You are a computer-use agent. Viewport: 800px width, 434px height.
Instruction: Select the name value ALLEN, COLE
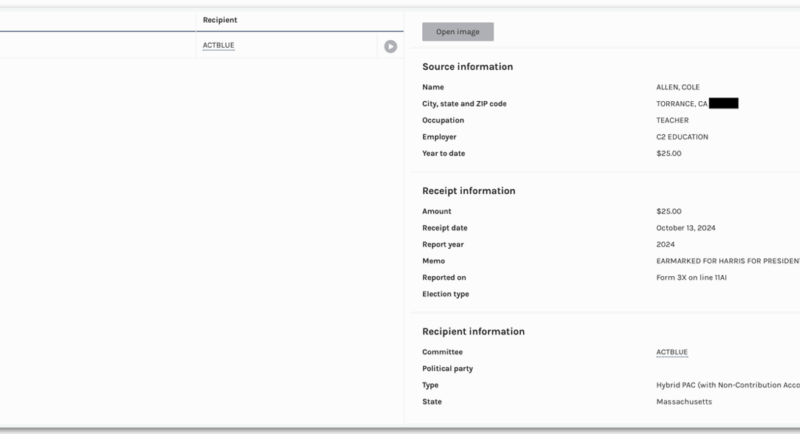678,87
